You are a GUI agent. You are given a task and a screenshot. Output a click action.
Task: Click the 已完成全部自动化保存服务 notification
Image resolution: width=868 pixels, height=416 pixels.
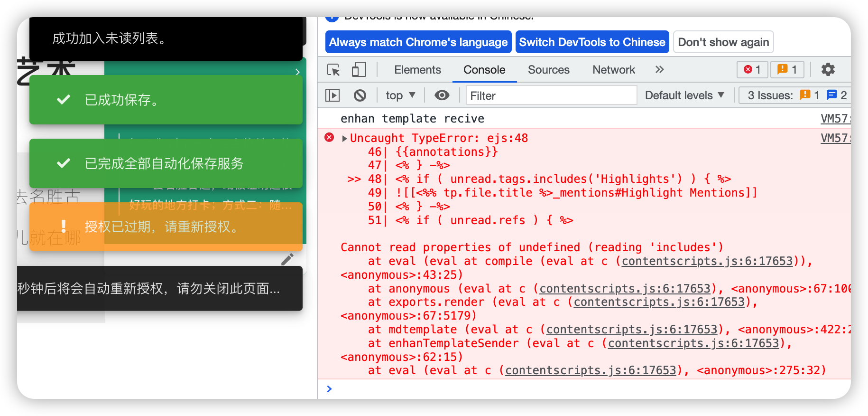click(166, 163)
